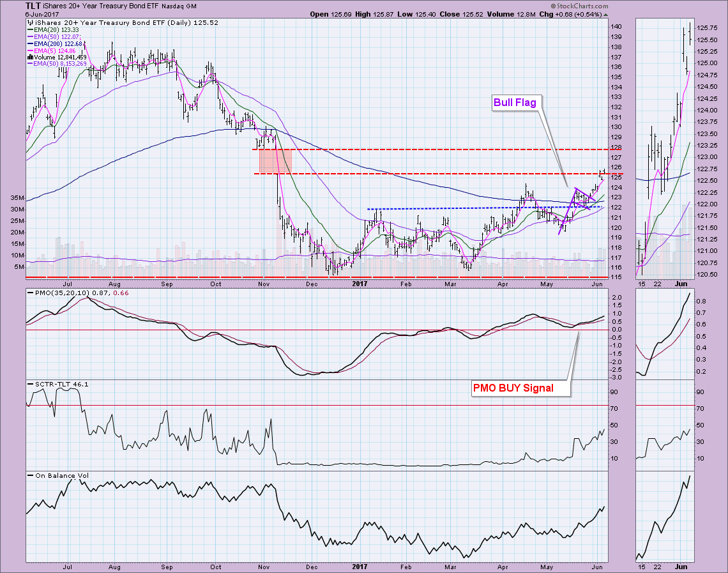728x573 pixels.
Task: Click the Apr label under the price panel
Action: [x=503, y=284]
